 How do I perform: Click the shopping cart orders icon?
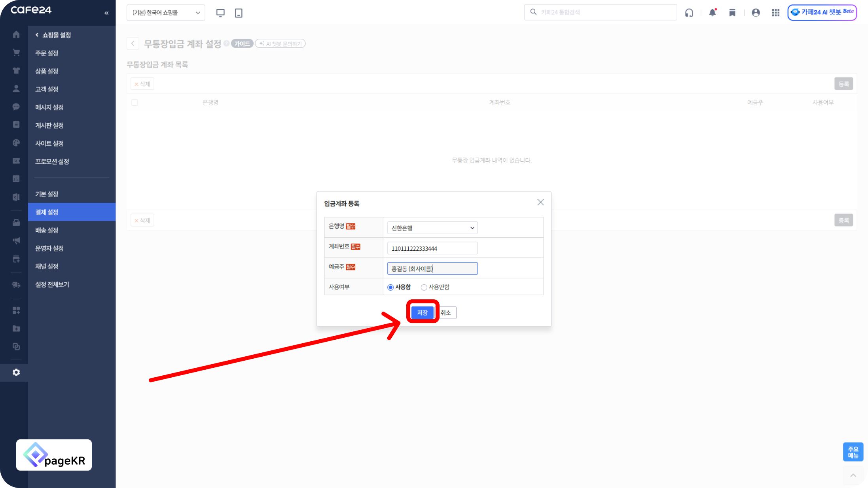[16, 53]
